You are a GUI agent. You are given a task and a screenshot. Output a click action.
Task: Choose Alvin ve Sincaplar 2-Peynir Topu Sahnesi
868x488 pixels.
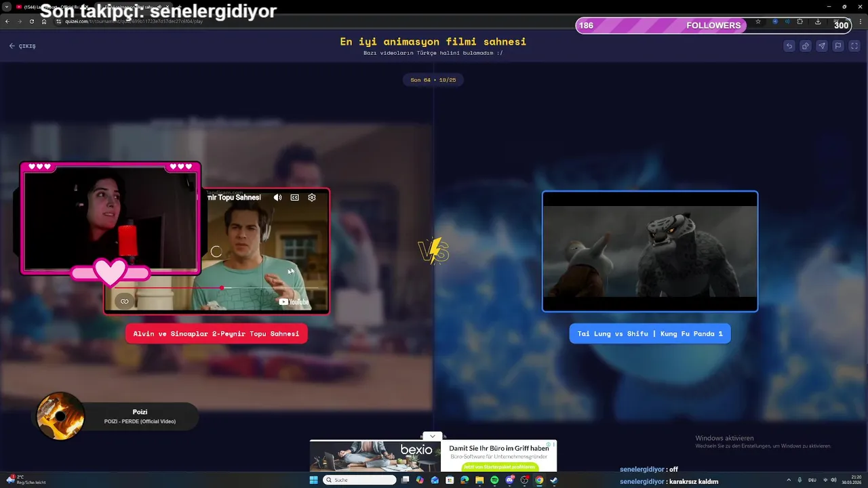216,333
